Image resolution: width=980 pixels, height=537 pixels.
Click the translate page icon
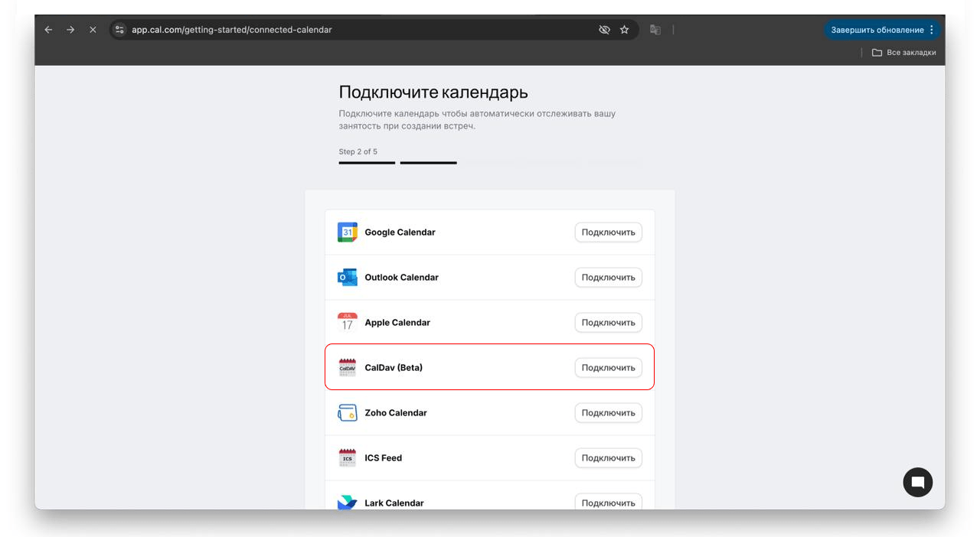655,30
